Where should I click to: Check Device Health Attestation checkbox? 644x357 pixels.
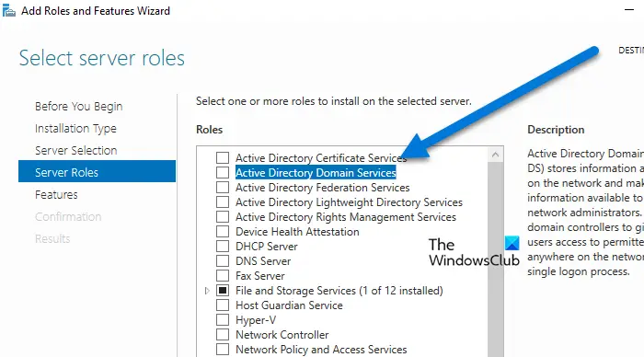[223, 231]
